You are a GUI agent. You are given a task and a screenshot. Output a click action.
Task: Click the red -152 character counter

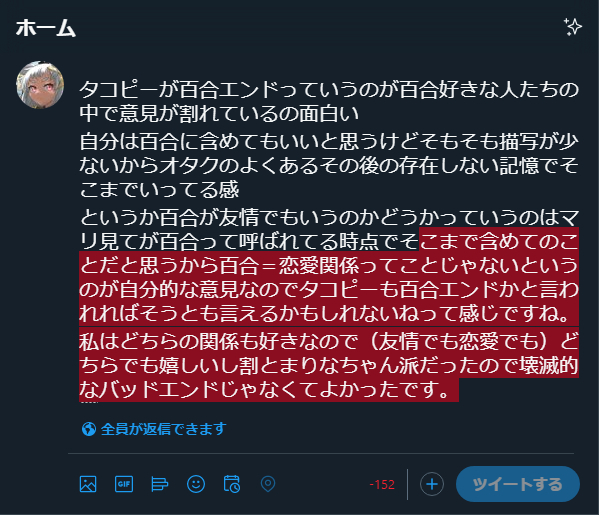[x=382, y=484]
